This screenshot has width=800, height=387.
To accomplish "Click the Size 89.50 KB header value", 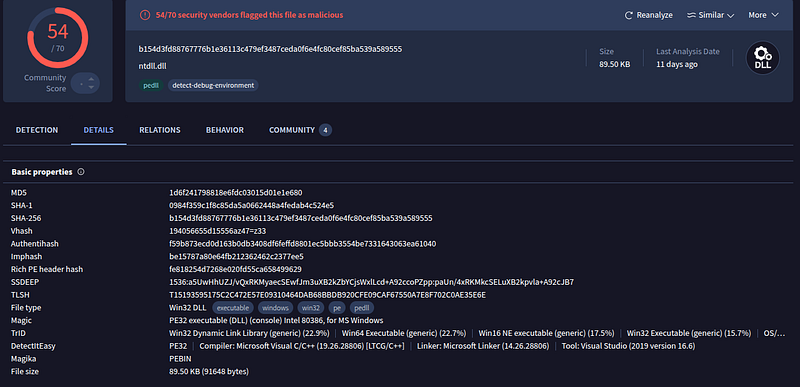I will [614, 64].
